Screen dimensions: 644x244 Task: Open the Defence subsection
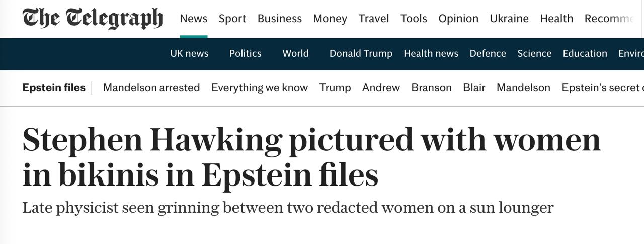pos(488,53)
